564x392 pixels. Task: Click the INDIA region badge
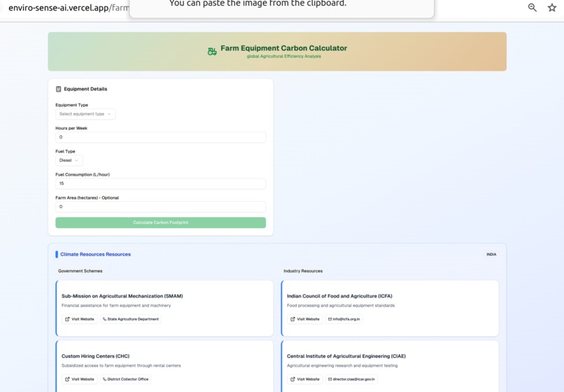[x=491, y=254]
